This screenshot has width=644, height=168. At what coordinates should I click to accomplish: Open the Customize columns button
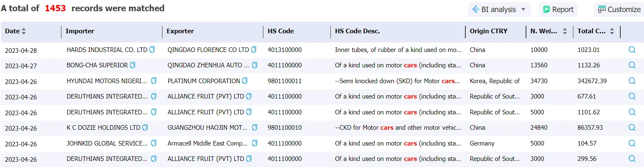(x=619, y=10)
